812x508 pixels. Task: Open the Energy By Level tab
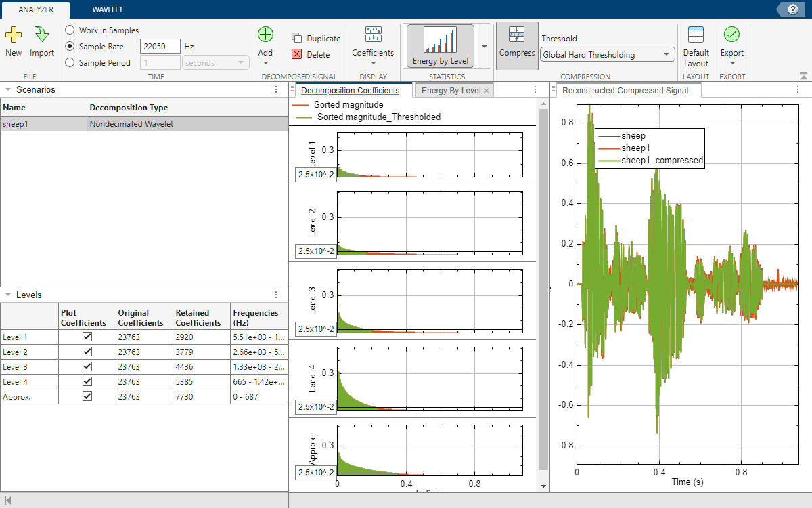[451, 91]
